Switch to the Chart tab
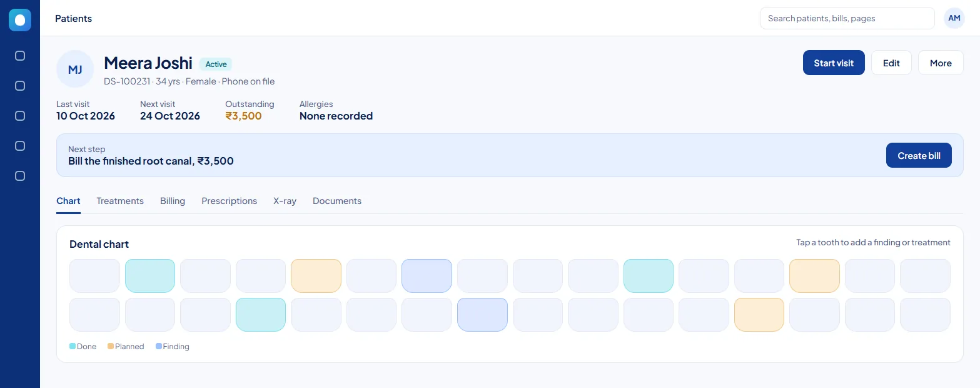980x388 pixels. [x=68, y=201]
